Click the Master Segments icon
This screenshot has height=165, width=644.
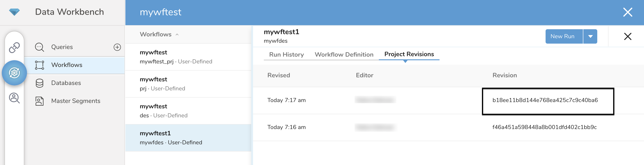(40, 101)
